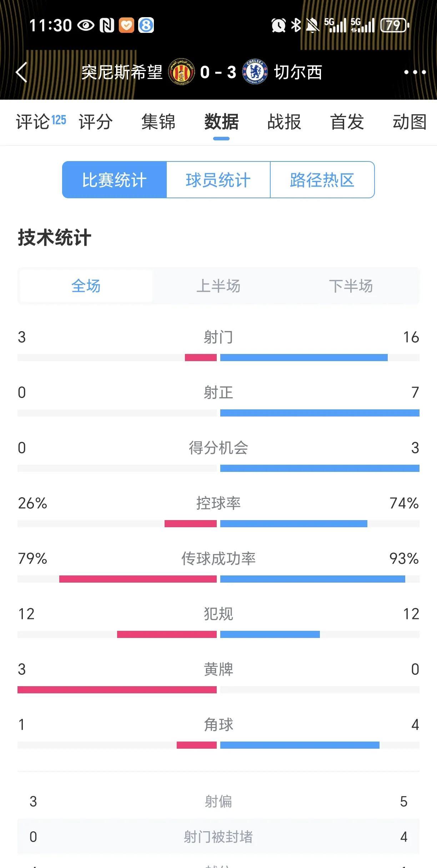Screen dimensions: 437x868
Task: Switch to the 战报 match report tab
Action: (x=284, y=122)
